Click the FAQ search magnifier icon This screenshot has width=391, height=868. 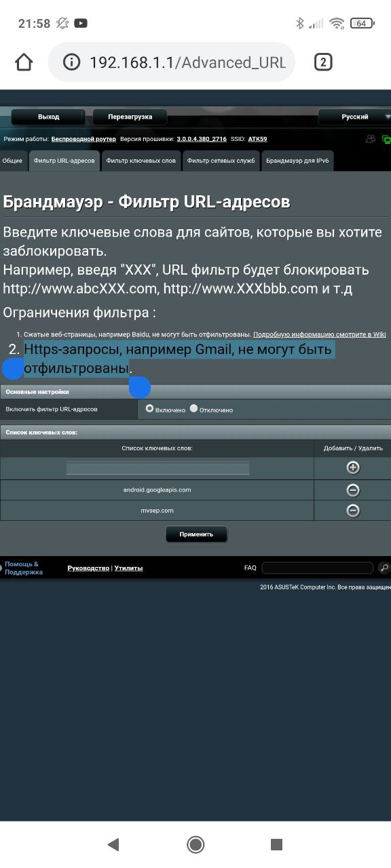click(x=384, y=568)
